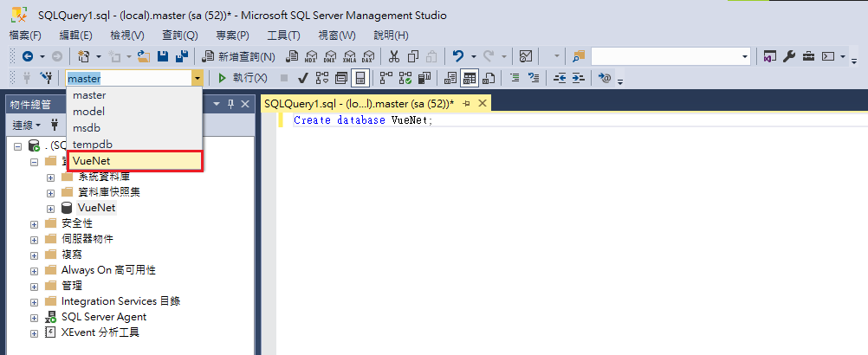Click the Undo arrow icon

click(x=457, y=56)
